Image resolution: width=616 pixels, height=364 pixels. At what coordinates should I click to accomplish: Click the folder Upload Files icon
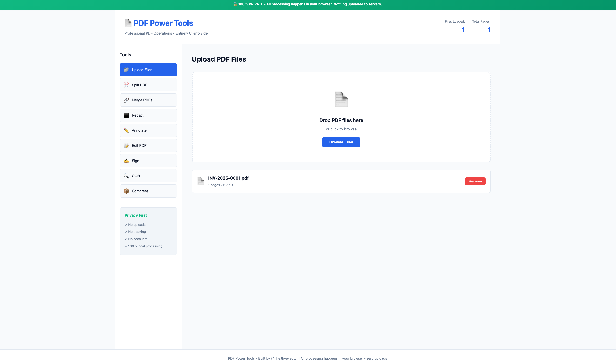point(126,70)
